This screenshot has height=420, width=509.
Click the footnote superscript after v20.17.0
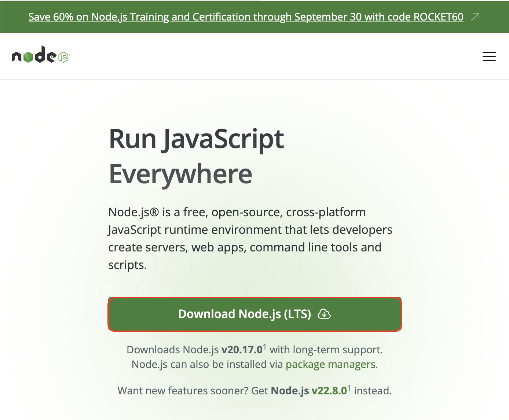pyautogui.click(x=265, y=347)
